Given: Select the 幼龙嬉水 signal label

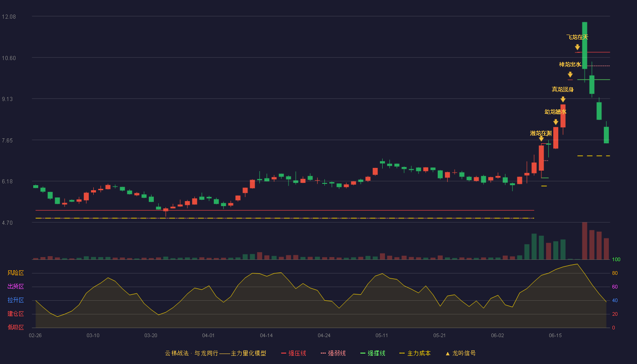Looking at the screenshot, I should click(556, 112).
